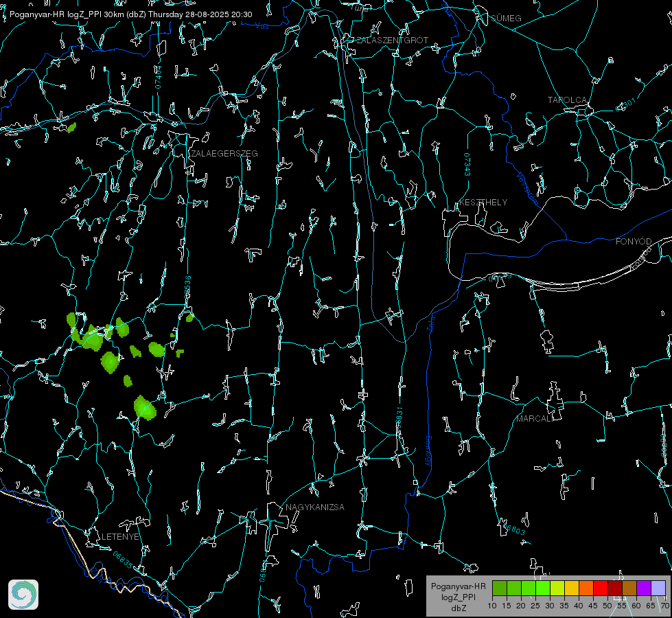
Task: Click the road number 06835 label
Action: (x=123, y=560)
